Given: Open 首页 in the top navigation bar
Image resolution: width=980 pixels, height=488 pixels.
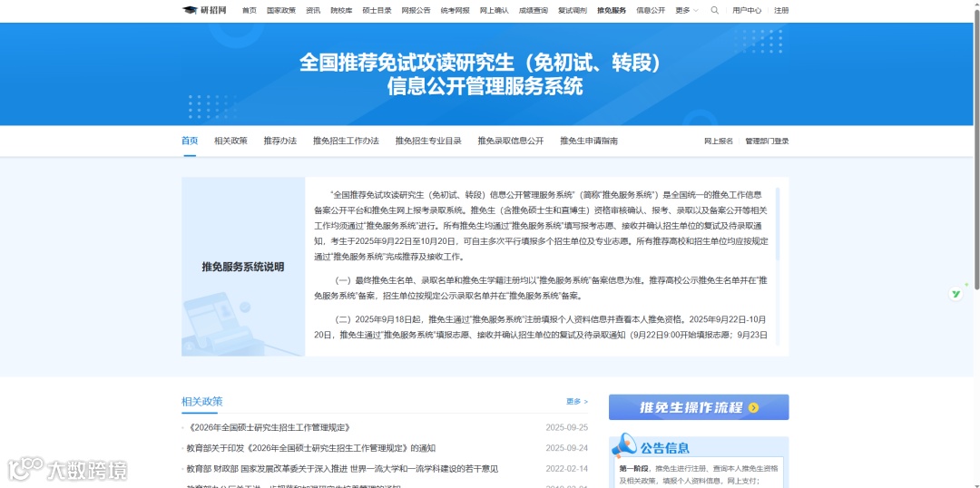Looking at the screenshot, I should 250,10.
